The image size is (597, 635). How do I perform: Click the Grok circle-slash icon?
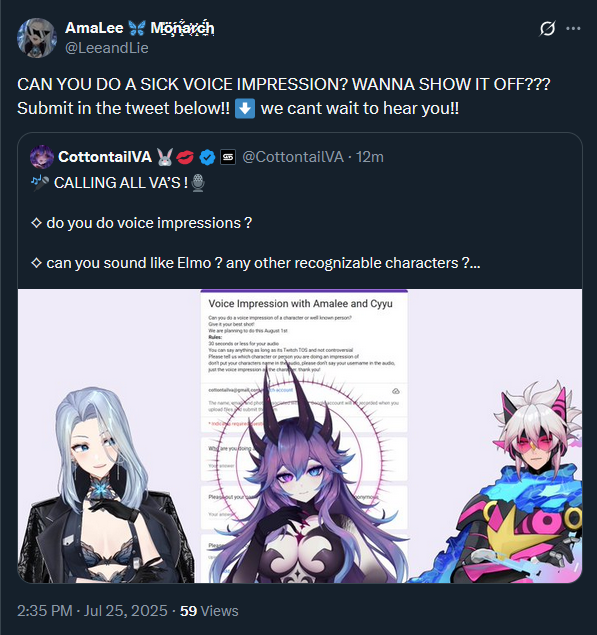[547, 28]
